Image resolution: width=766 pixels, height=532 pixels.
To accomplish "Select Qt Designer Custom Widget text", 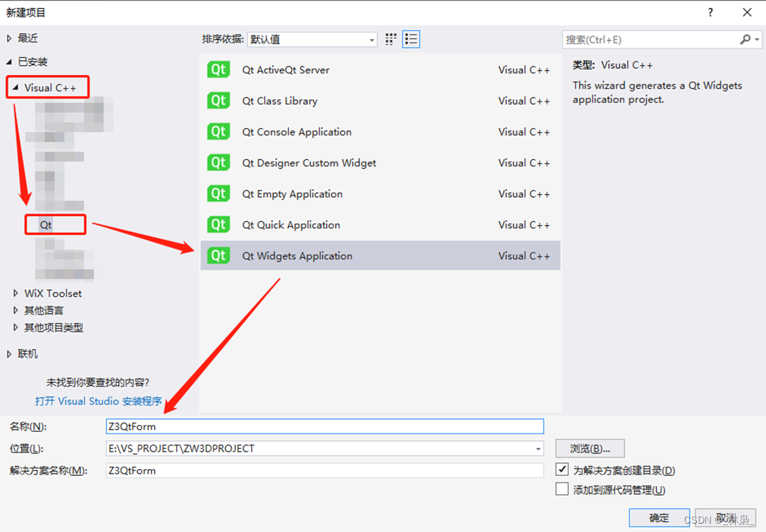I will 309,162.
